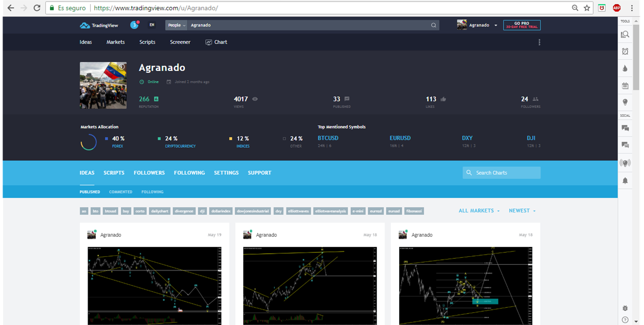This screenshot has width=644, height=325.
Task: Open the EURUSD symbol link
Action: point(400,138)
